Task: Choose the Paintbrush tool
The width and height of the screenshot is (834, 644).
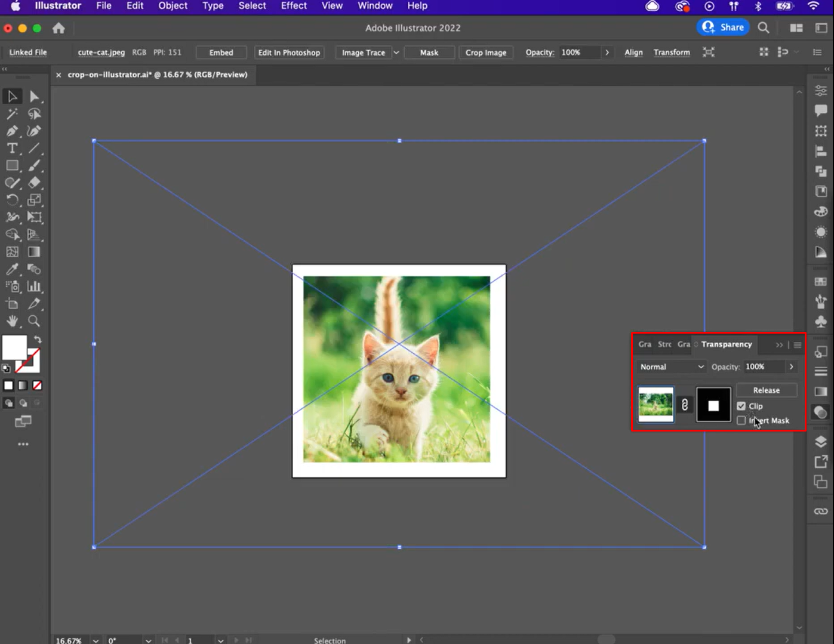Action: pos(34,165)
